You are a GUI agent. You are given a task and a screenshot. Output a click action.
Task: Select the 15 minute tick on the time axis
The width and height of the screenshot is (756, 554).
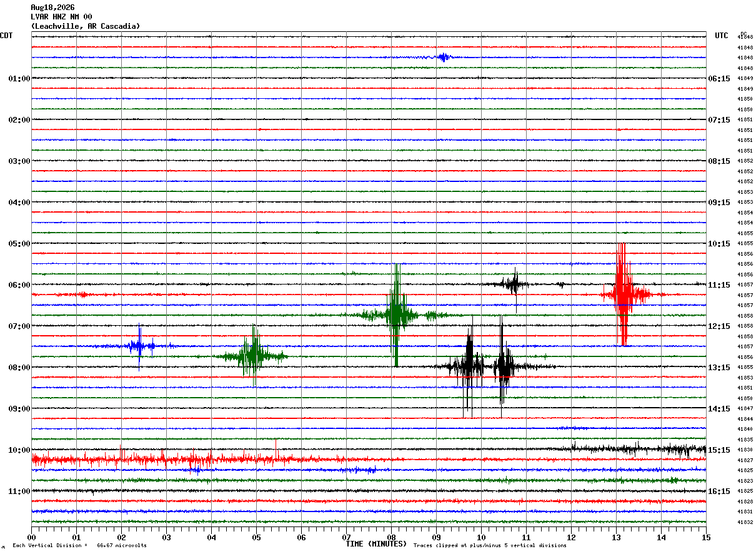pos(706,537)
